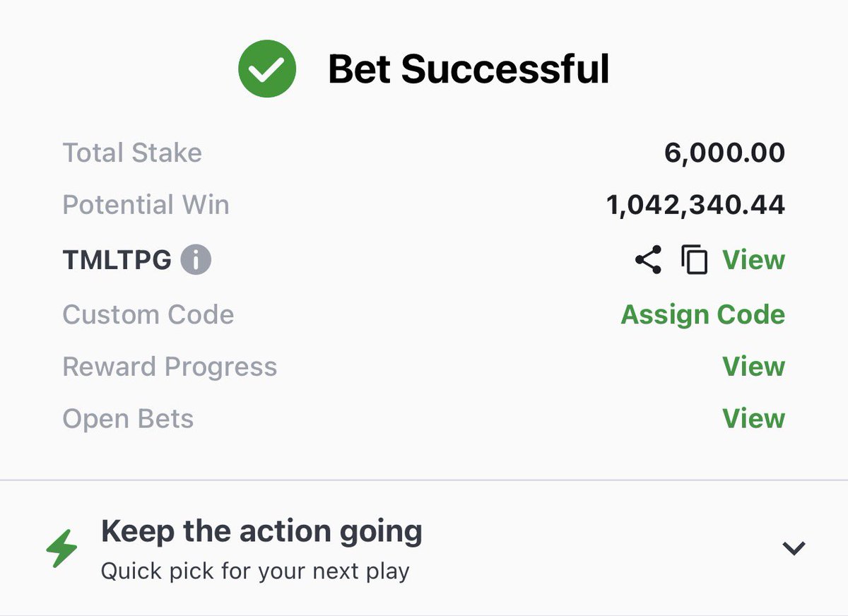The image size is (848, 616).
Task: Expand the Keep the action going section
Action: pos(794,547)
